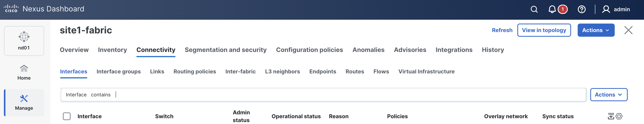644x124 pixels.
Task: Close the site1-fabric panel
Action: click(628, 30)
